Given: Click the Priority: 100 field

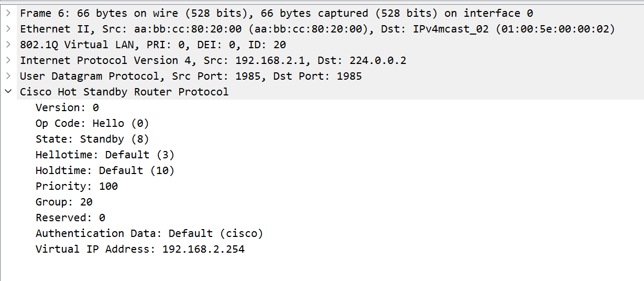Looking at the screenshot, I should point(77,186).
